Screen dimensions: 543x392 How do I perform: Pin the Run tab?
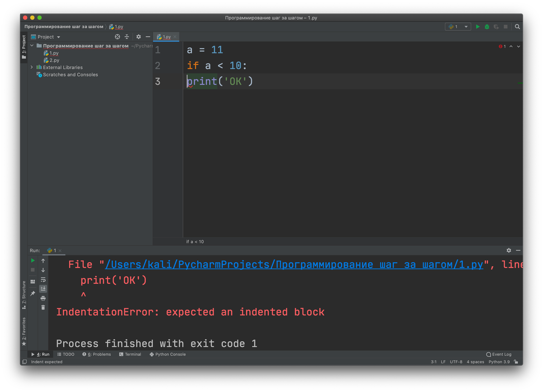click(x=33, y=293)
